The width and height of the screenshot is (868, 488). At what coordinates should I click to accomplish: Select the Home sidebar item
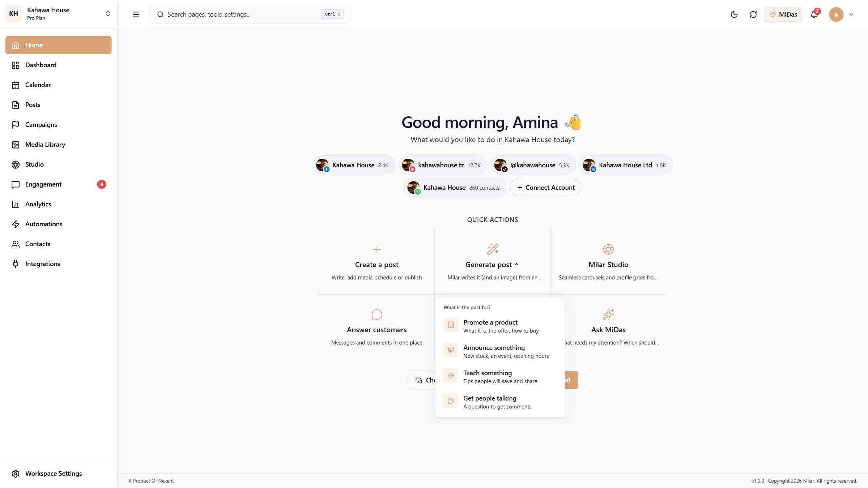tap(58, 45)
